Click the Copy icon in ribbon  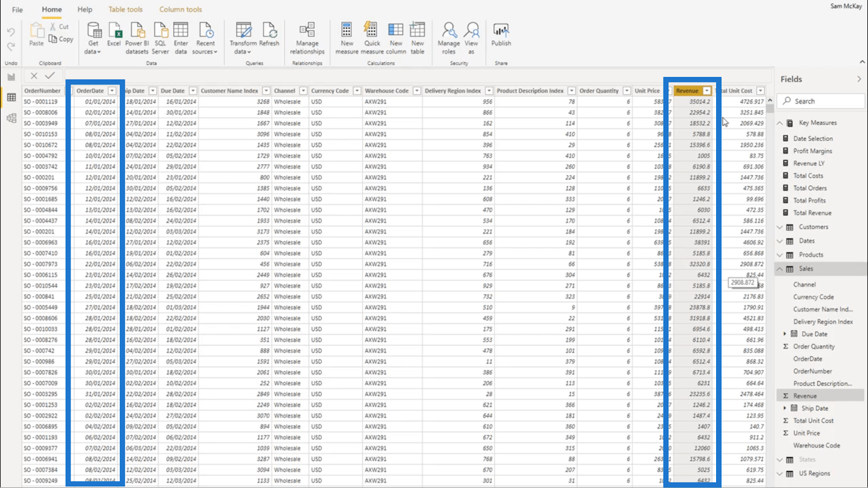pyautogui.click(x=53, y=38)
